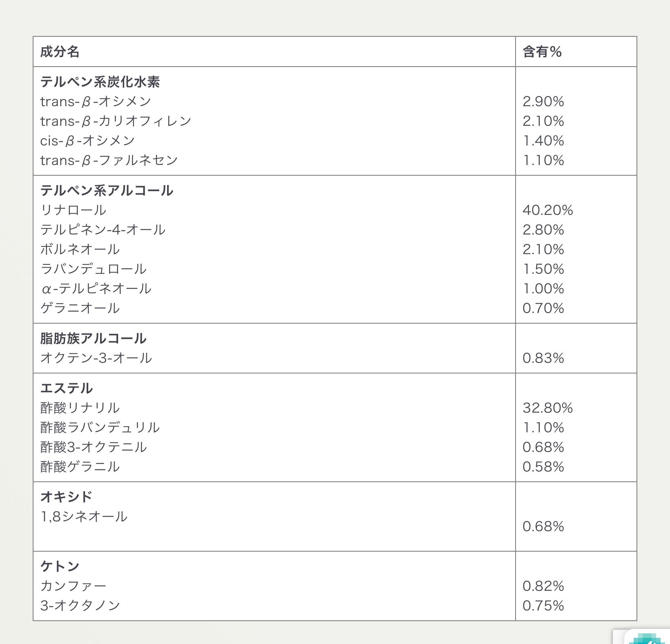Select the テルペン系アルコール category heading
The height and width of the screenshot is (644, 670).
point(107,190)
